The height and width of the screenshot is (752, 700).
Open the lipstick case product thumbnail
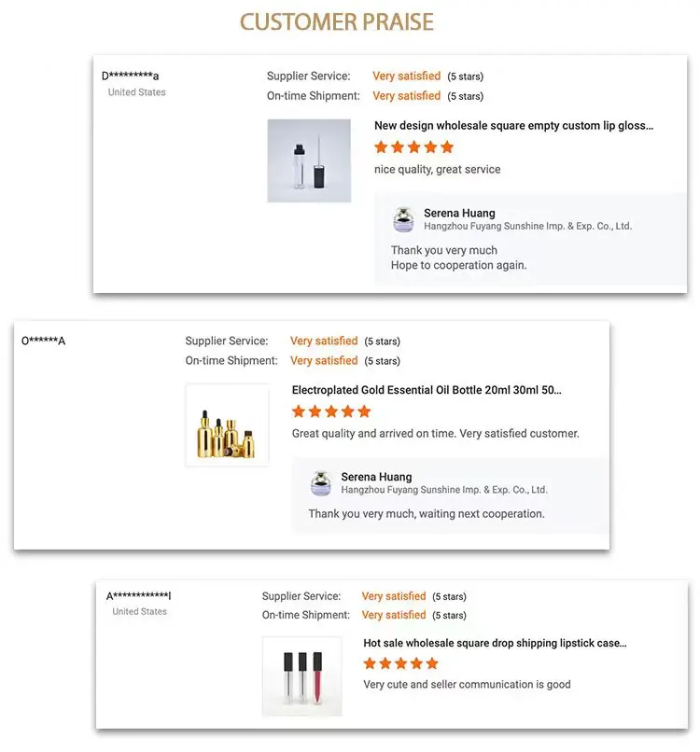(301, 675)
